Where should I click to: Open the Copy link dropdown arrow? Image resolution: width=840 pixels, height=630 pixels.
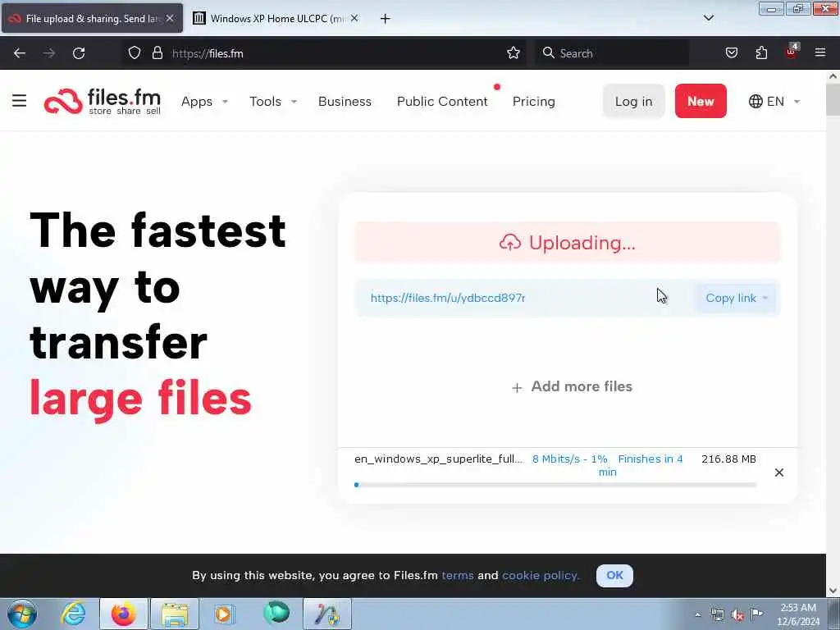(765, 298)
